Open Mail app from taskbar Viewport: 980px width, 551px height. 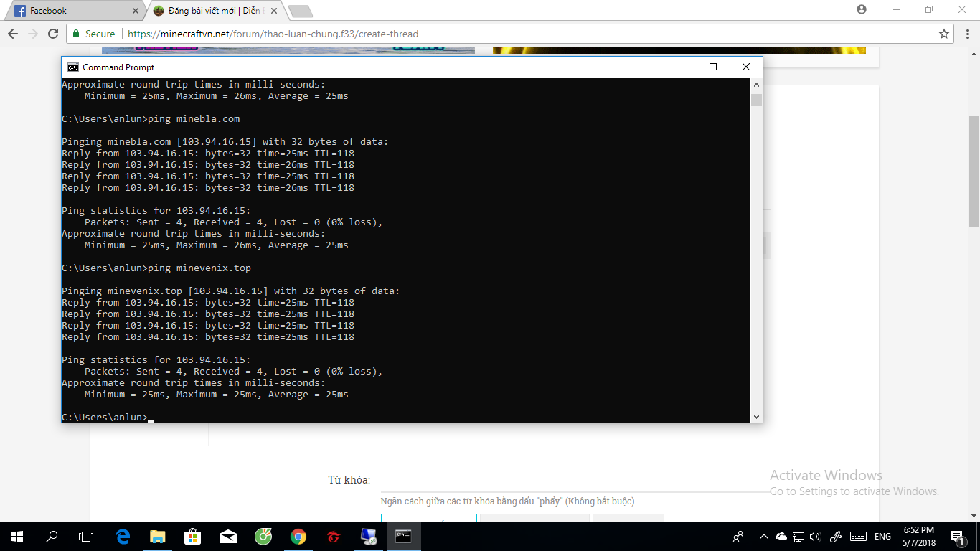click(x=228, y=536)
